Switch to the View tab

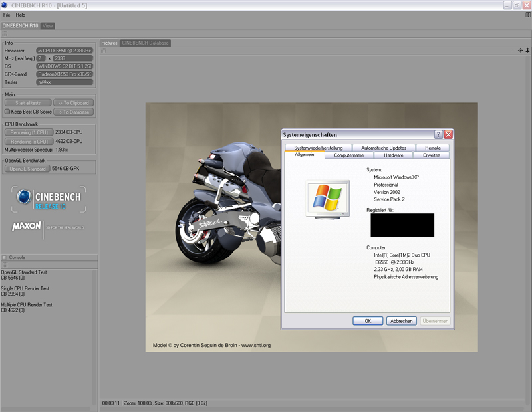[47, 26]
